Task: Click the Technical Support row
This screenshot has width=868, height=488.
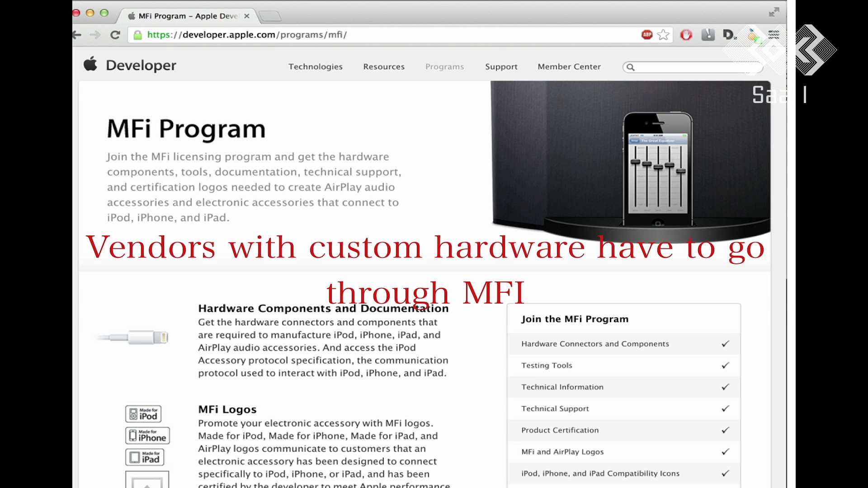Action: 624,408
